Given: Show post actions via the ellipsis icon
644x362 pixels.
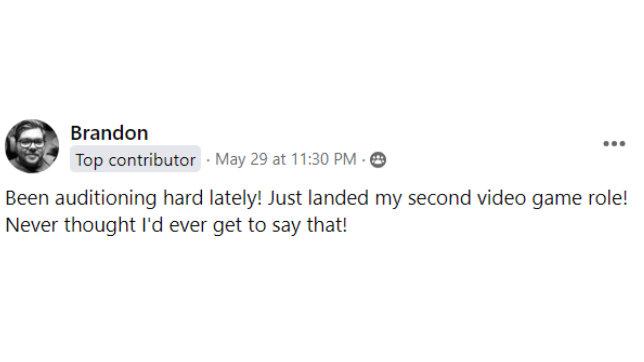Looking at the screenshot, I should (614, 144).
